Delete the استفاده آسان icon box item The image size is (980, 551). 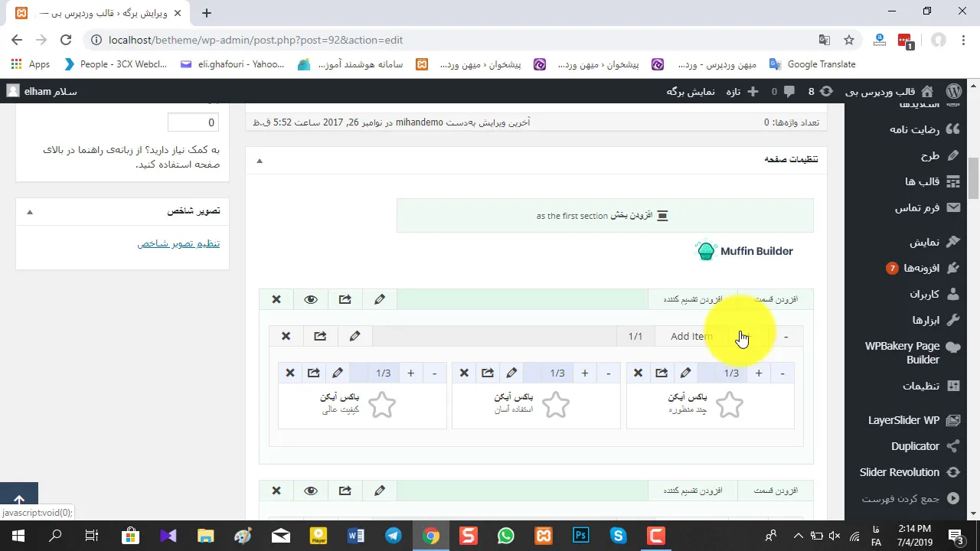(464, 373)
